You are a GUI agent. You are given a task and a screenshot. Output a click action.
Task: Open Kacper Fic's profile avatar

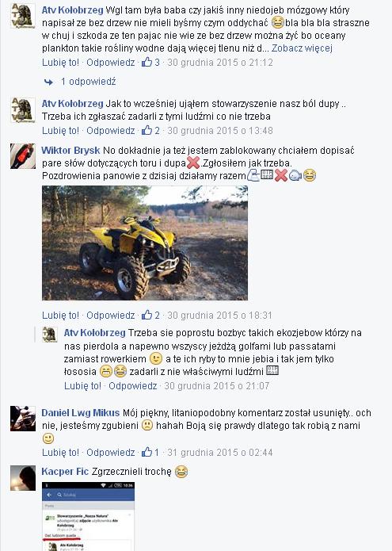coord(23,478)
